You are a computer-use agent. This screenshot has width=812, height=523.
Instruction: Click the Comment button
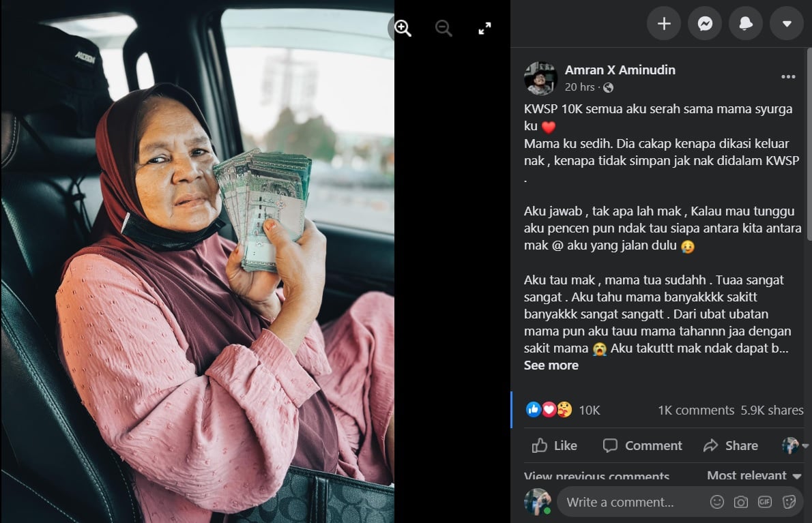[643, 445]
